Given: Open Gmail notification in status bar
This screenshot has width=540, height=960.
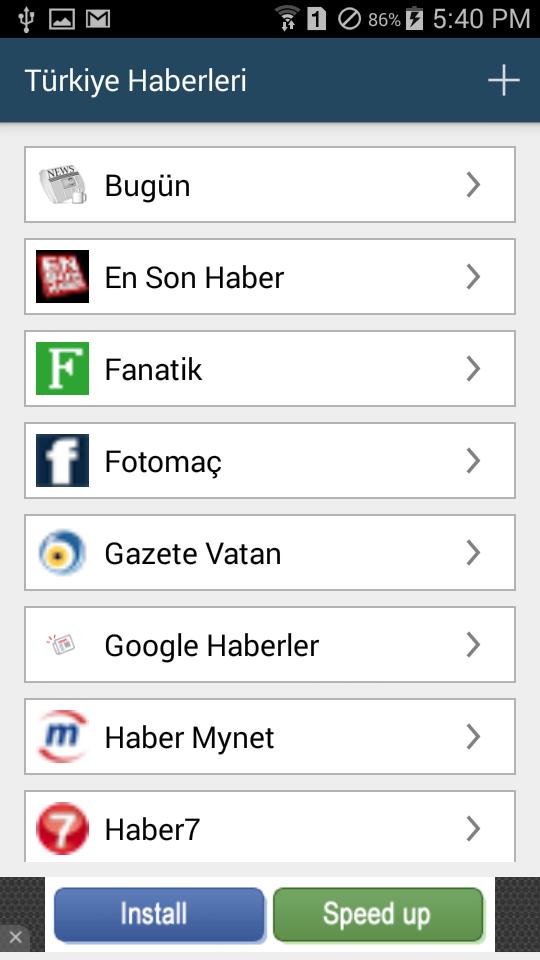Looking at the screenshot, I should tap(98, 19).
